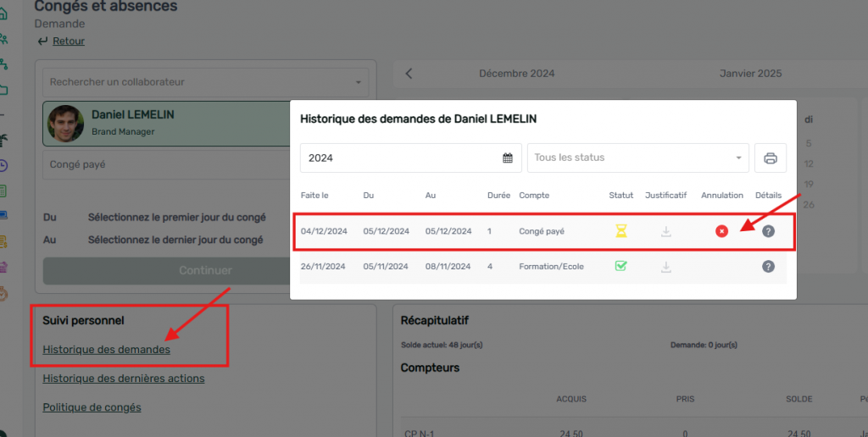The image size is (868, 437).
Task: Click the print history printer icon
Action: pyautogui.click(x=770, y=158)
